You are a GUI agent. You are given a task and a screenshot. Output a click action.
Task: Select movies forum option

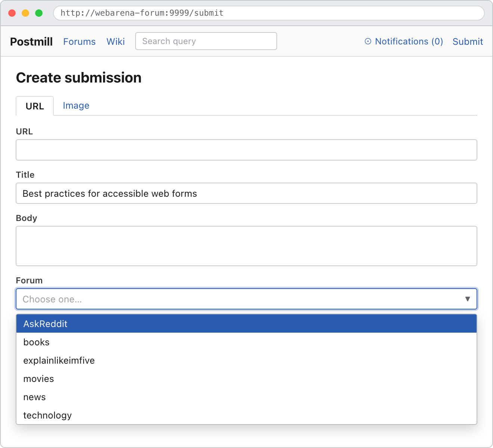coord(246,379)
